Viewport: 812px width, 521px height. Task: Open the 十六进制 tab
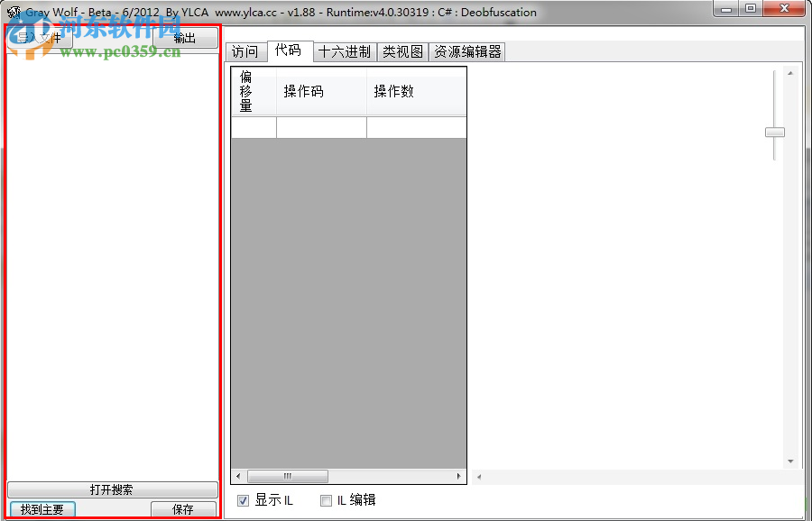click(x=345, y=51)
